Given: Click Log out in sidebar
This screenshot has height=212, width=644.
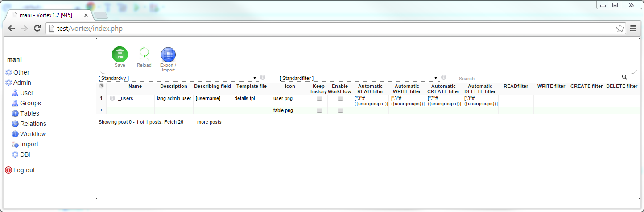Looking at the screenshot, I should (x=24, y=170).
